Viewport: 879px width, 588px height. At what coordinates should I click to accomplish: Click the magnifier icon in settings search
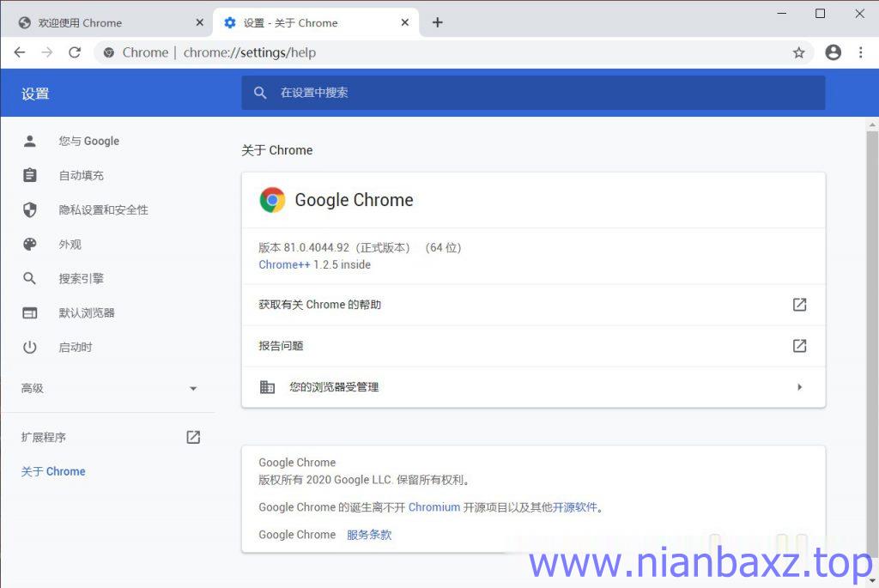click(x=259, y=93)
